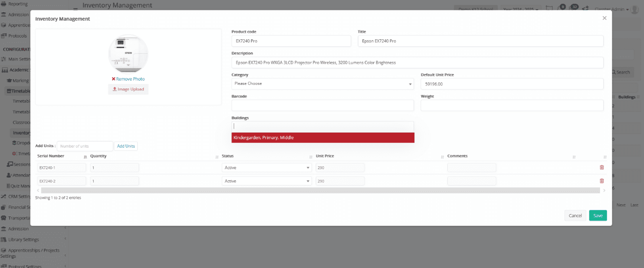Close the Inventory Management dialog
The image size is (644, 268).
(x=604, y=18)
